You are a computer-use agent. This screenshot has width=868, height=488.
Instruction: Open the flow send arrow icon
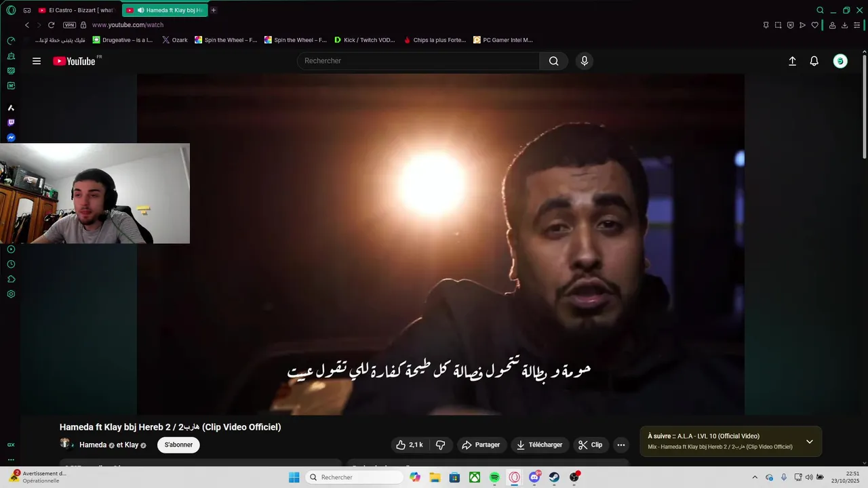tap(802, 25)
